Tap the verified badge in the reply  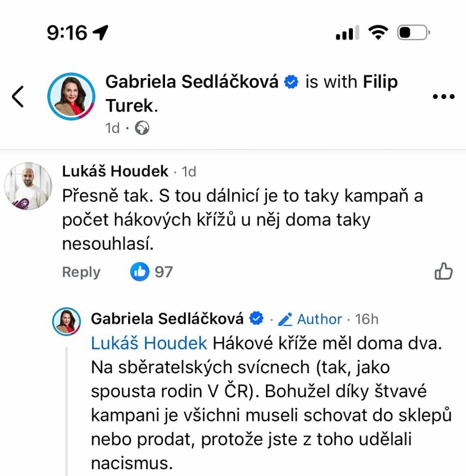pos(256,319)
